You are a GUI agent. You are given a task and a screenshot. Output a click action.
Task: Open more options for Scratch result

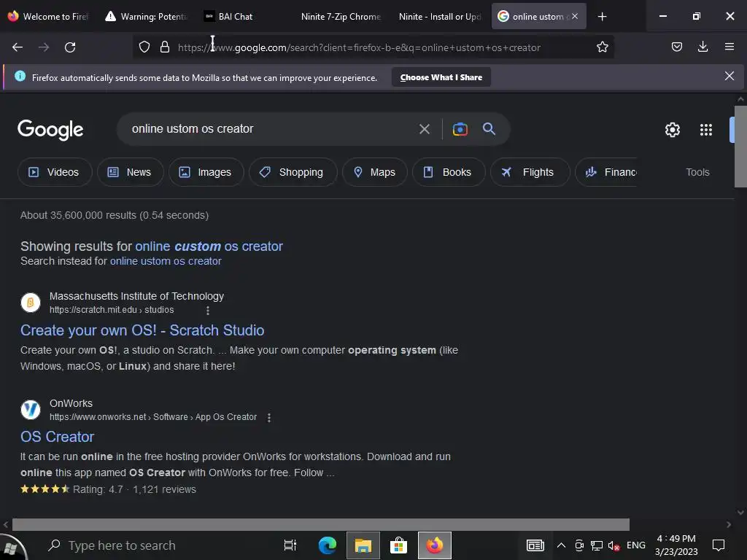[x=208, y=311]
